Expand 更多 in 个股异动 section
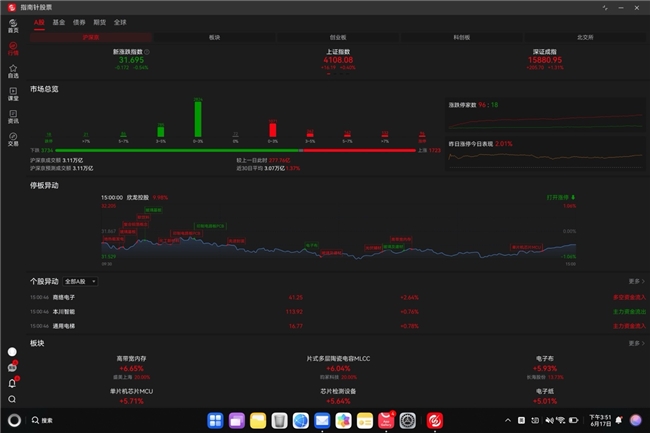650x433 pixels. [636, 281]
